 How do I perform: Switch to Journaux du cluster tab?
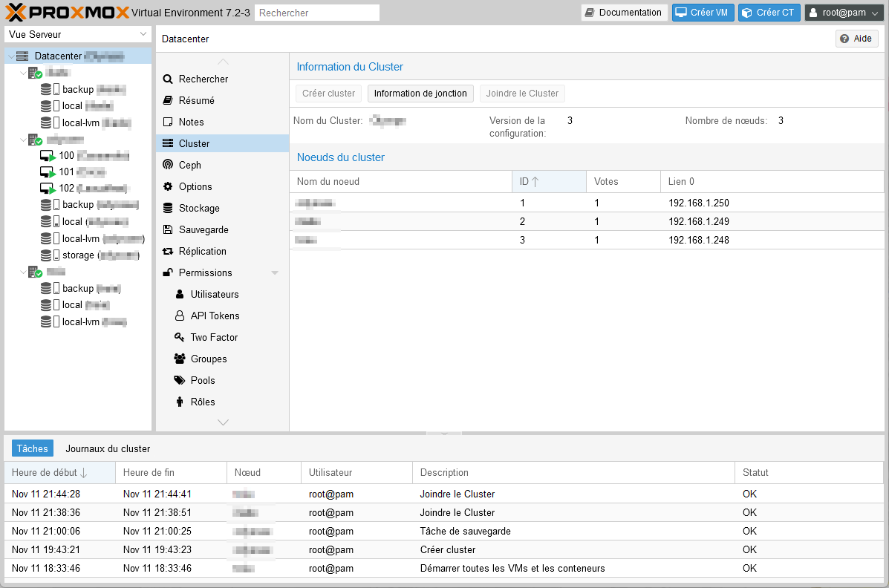click(108, 448)
